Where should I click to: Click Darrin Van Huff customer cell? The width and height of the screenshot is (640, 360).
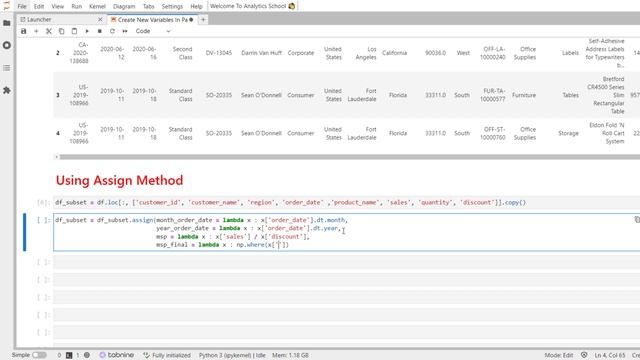tap(261, 53)
